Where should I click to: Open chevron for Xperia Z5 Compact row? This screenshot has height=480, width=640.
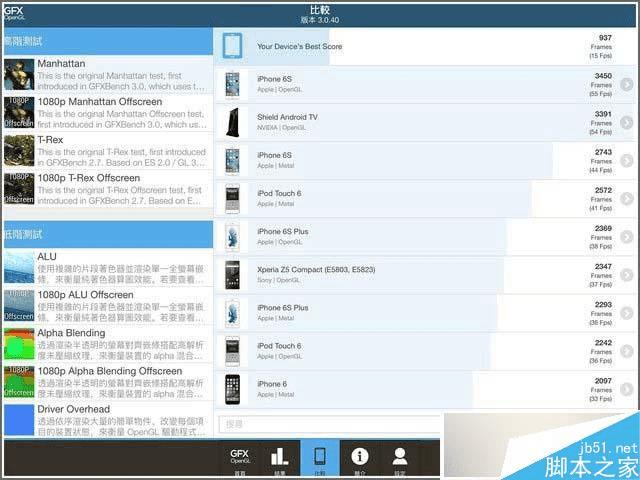coord(627,275)
